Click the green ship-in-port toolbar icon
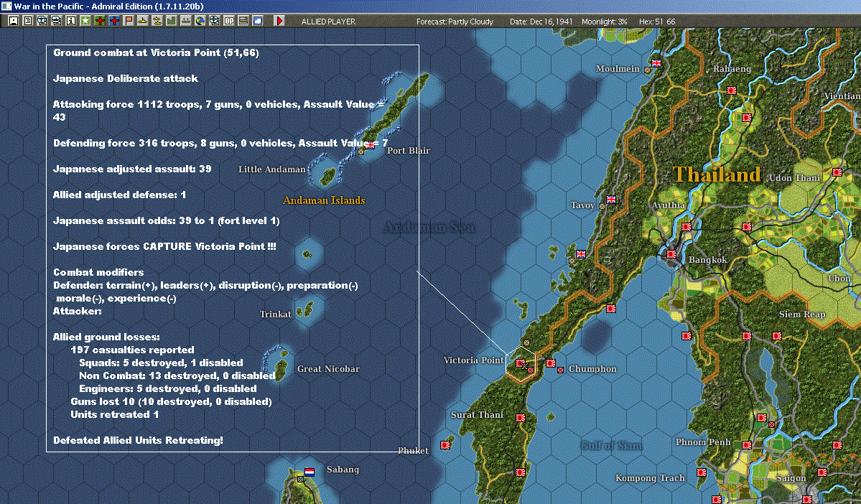861x504 pixels. [185, 21]
